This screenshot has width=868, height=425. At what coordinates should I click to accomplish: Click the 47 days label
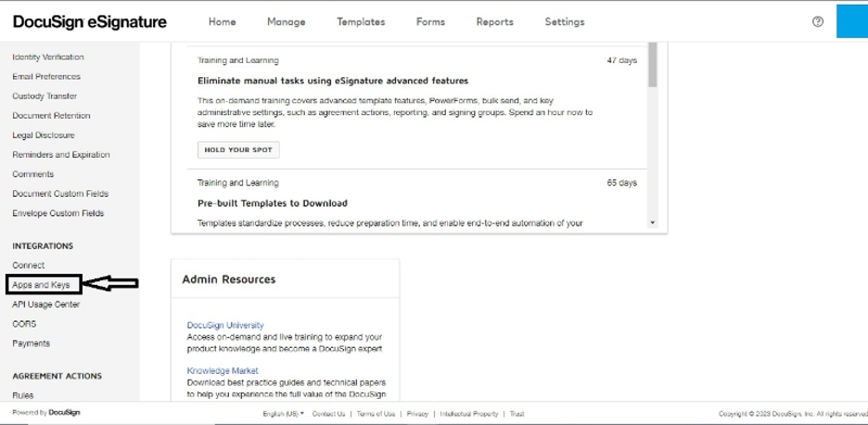point(621,60)
